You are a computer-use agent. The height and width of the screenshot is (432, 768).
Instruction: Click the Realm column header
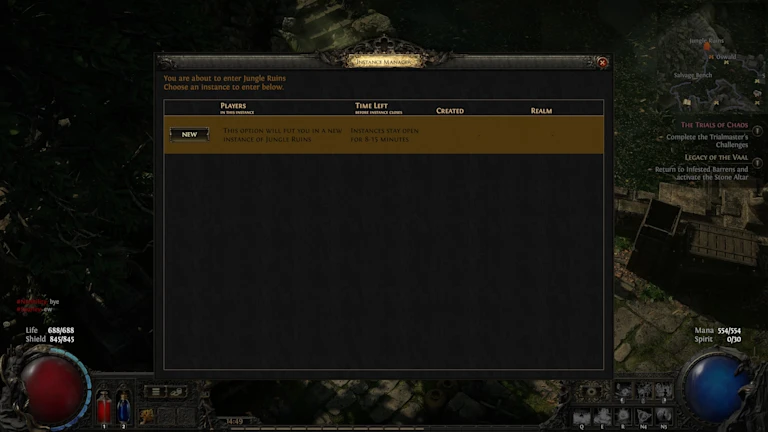click(541, 111)
